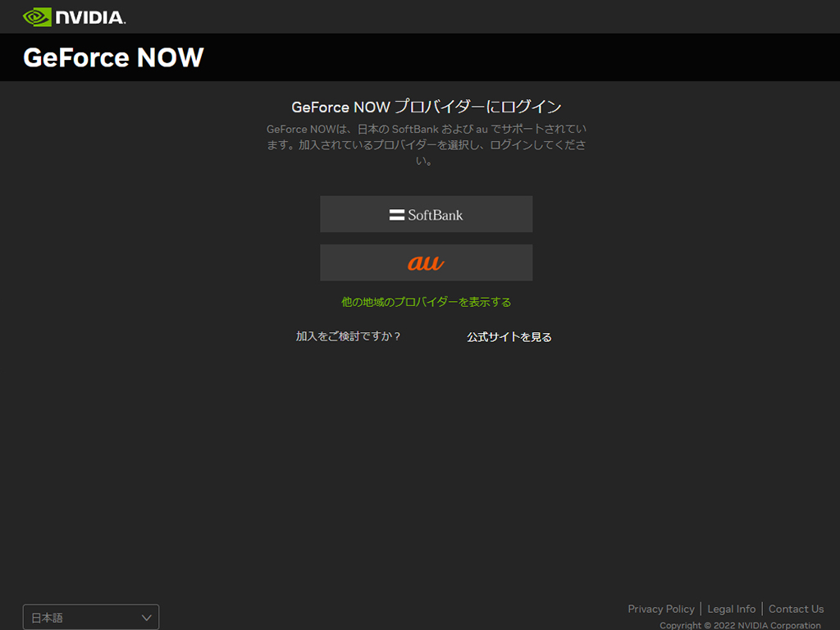Open the Legal Info footer link

(731, 609)
